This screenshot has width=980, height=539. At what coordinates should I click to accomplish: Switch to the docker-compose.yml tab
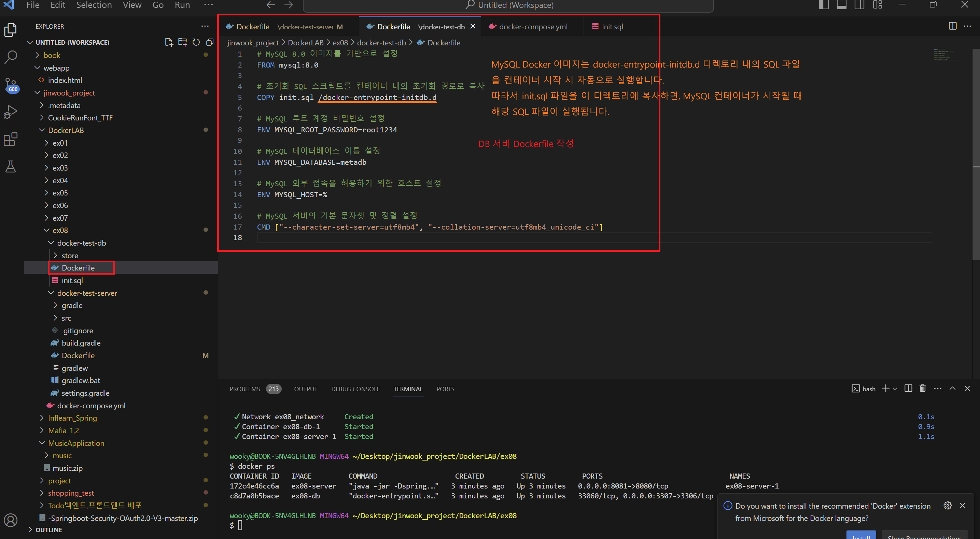coord(533,27)
